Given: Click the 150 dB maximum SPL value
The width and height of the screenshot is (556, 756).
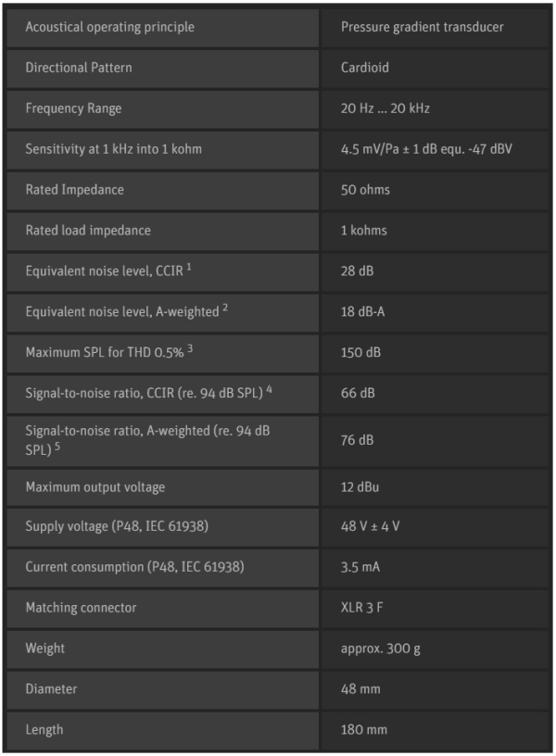Looking at the screenshot, I should point(360,353).
